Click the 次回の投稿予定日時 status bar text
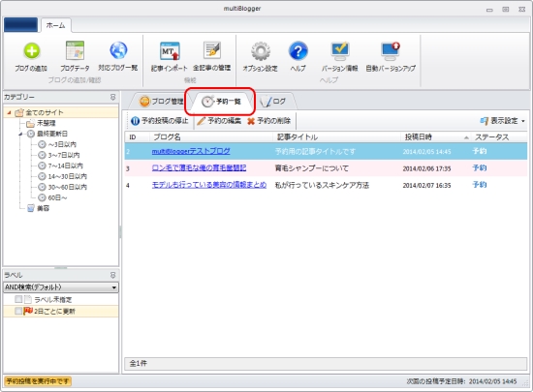The height and width of the screenshot is (392, 533). click(x=461, y=381)
